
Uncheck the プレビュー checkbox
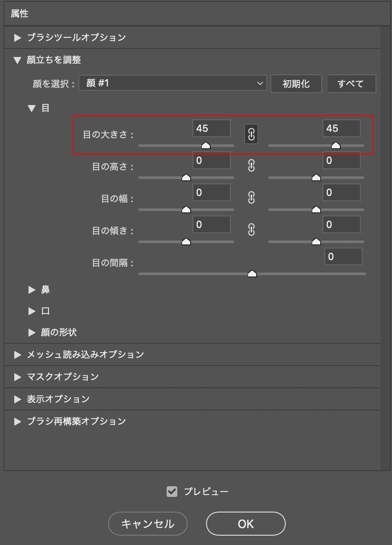click(x=172, y=492)
